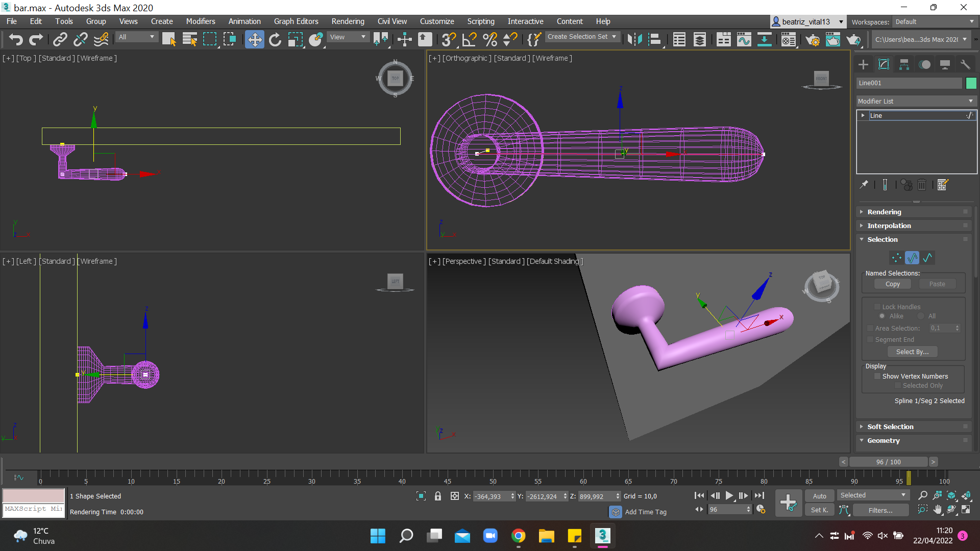Select the Unlink Selection icon
The image size is (980, 551).
81,39
